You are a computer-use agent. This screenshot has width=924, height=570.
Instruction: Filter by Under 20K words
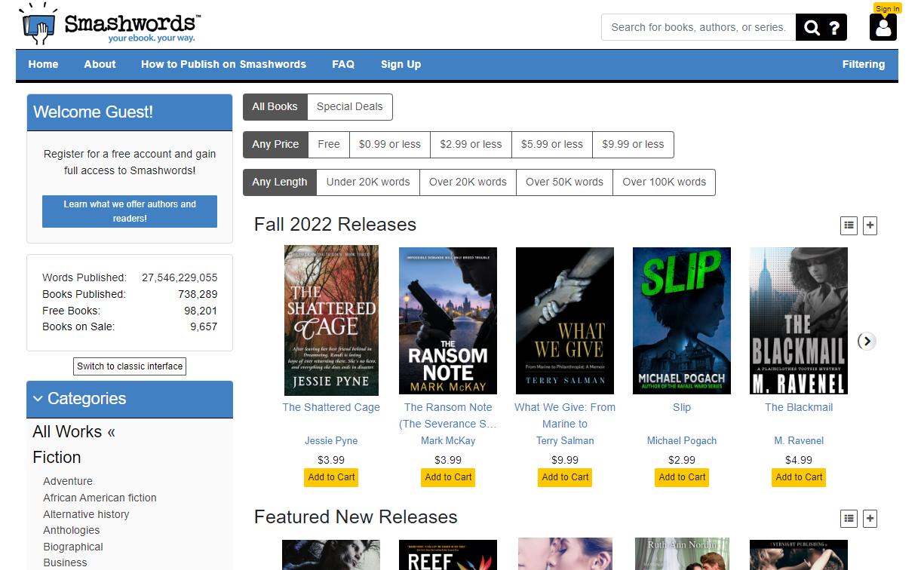368,182
